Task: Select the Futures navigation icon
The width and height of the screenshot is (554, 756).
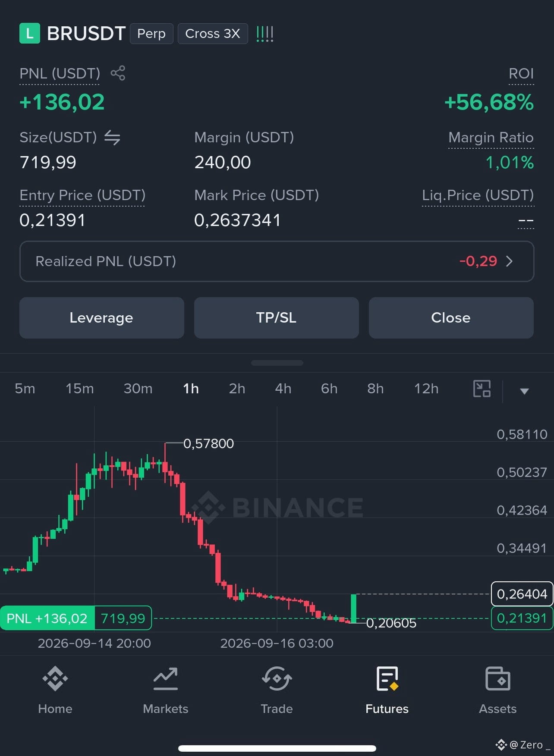Action: coord(387,679)
